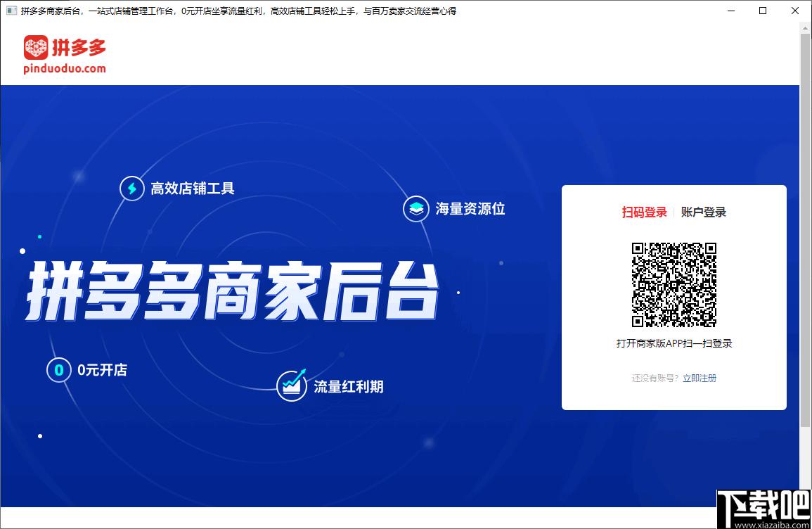Image resolution: width=812 pixels, height=529 pixels.
Task: Click the window title text in title bar
Action: 238,11
